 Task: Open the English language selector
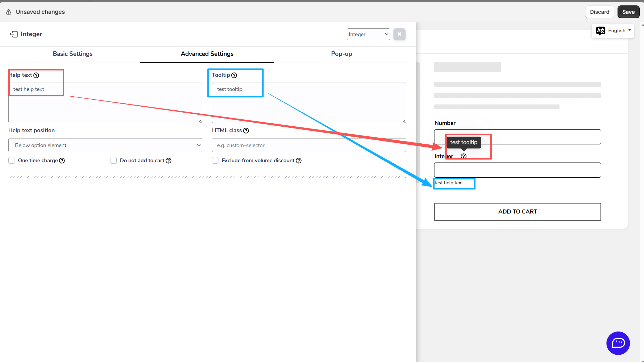click(x=613, y=31)
